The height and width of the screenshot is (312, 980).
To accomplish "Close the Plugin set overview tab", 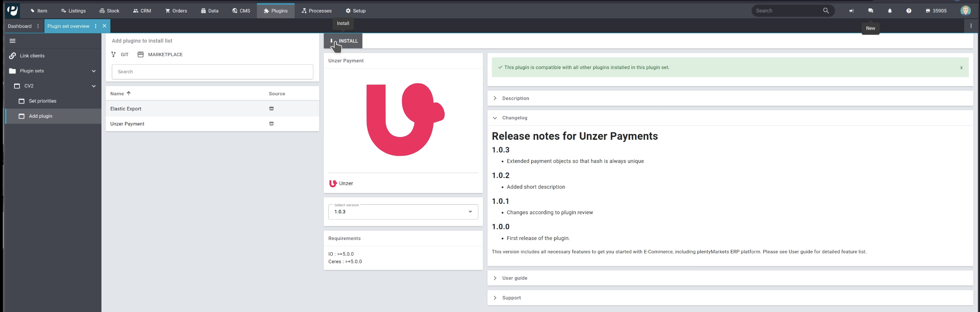I will pyautogui.click(x=104, y=26).
